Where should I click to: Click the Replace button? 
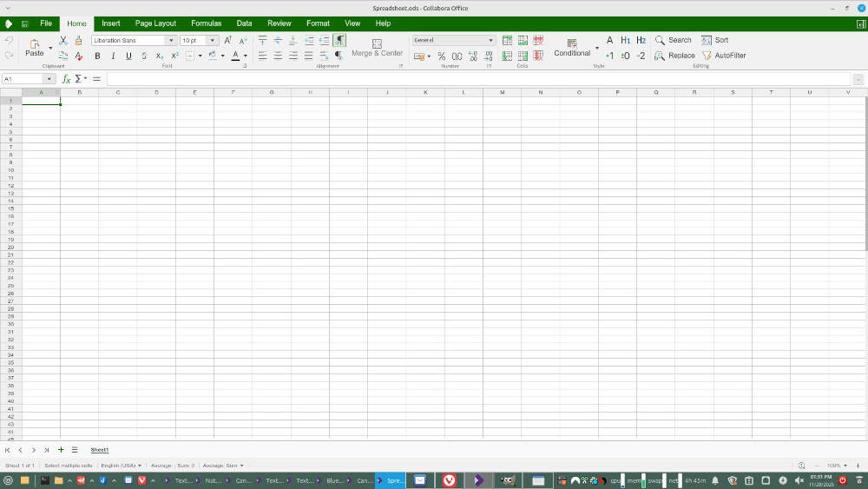674,56
